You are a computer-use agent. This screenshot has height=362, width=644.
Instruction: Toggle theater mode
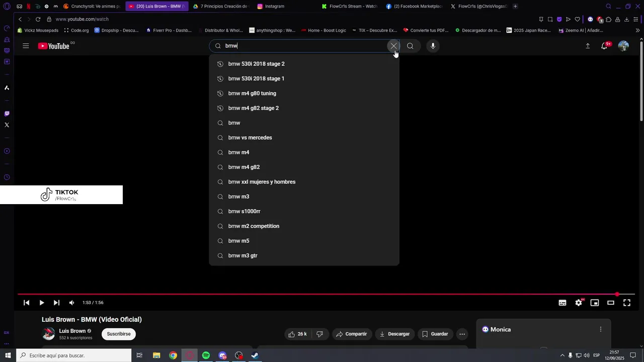pyautogui.click(x=611, y=303)
